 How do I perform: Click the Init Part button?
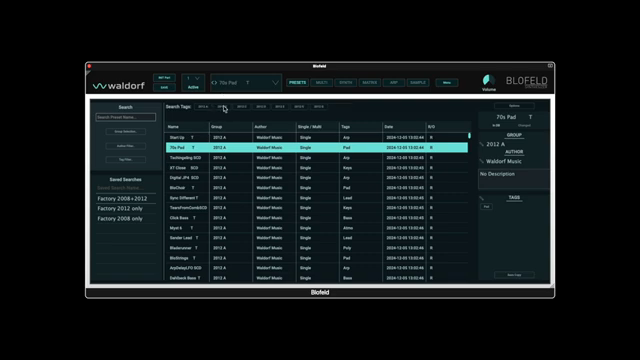164,78
